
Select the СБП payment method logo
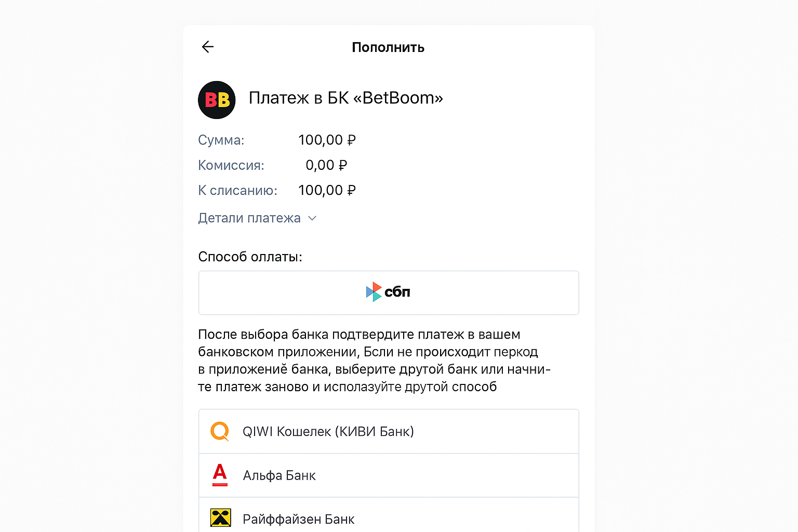388,292
